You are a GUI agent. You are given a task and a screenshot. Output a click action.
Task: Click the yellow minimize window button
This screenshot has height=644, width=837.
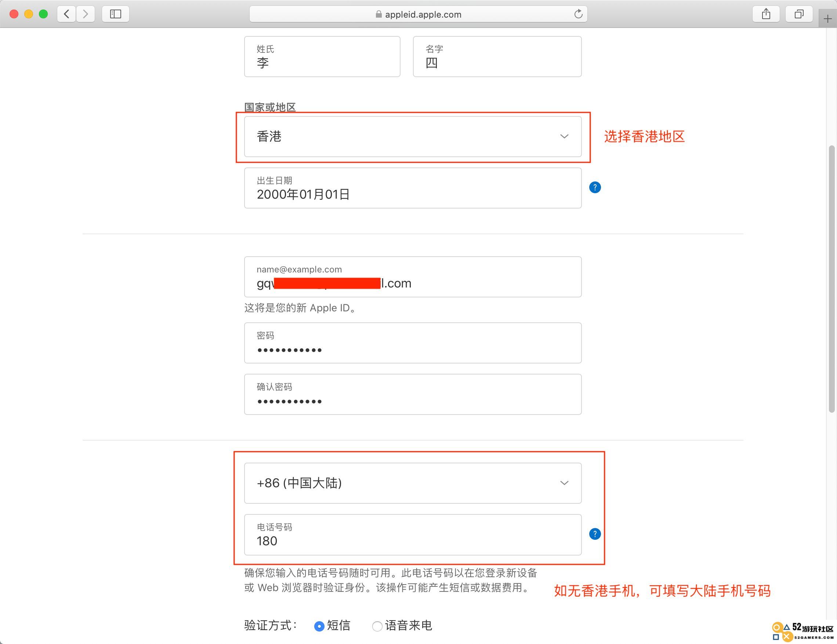29,14
